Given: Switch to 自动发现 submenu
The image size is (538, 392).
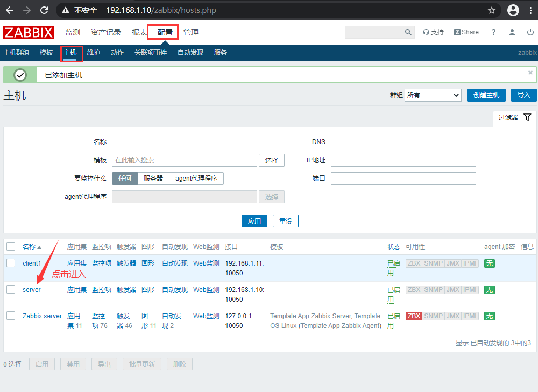Looking at the screenshot, I should 190,53.
